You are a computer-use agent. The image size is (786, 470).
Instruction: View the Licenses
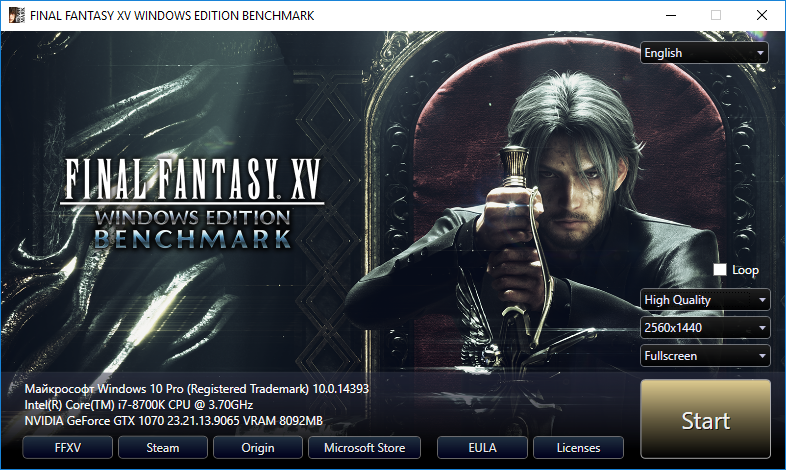pos(578,447)
